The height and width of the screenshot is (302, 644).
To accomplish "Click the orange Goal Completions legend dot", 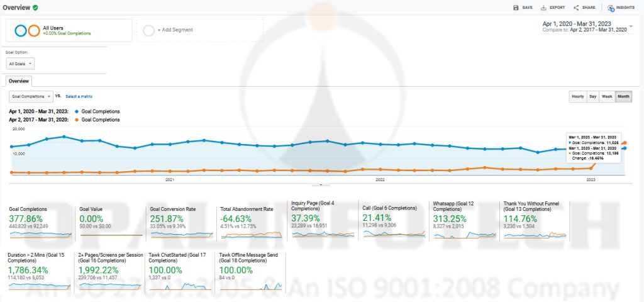I will pos(77,120).
